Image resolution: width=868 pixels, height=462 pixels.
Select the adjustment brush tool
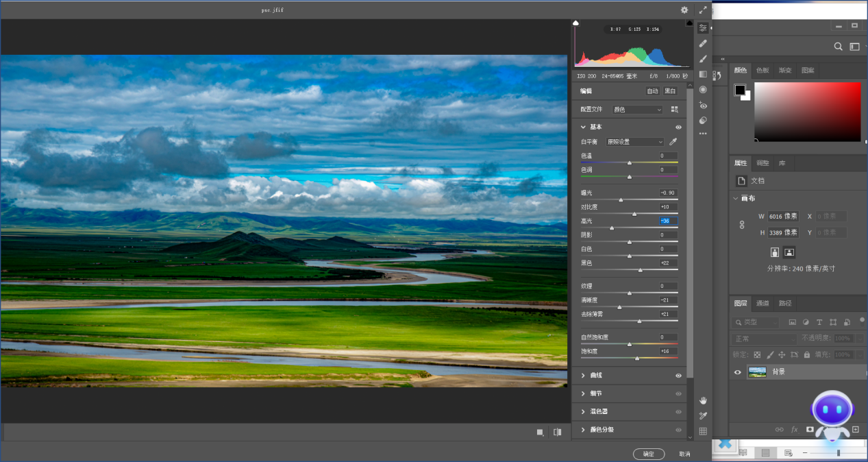703,59
